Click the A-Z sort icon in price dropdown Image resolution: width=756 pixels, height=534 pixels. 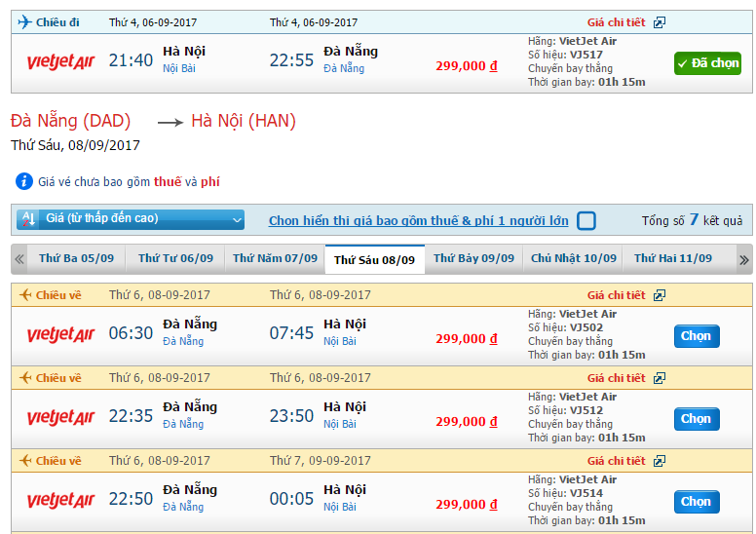point(28,219)
